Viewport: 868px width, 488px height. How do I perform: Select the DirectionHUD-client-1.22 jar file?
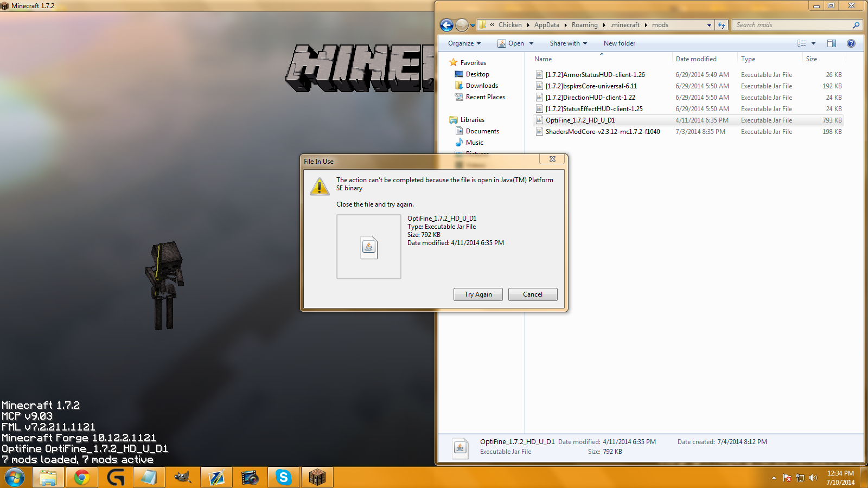click(x=688, y=98)
